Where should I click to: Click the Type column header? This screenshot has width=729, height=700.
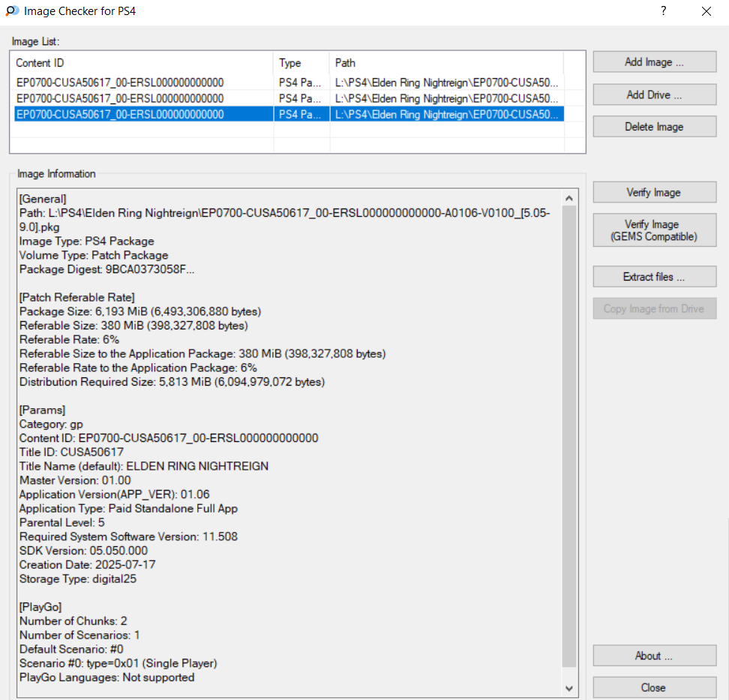coord(301,63)
